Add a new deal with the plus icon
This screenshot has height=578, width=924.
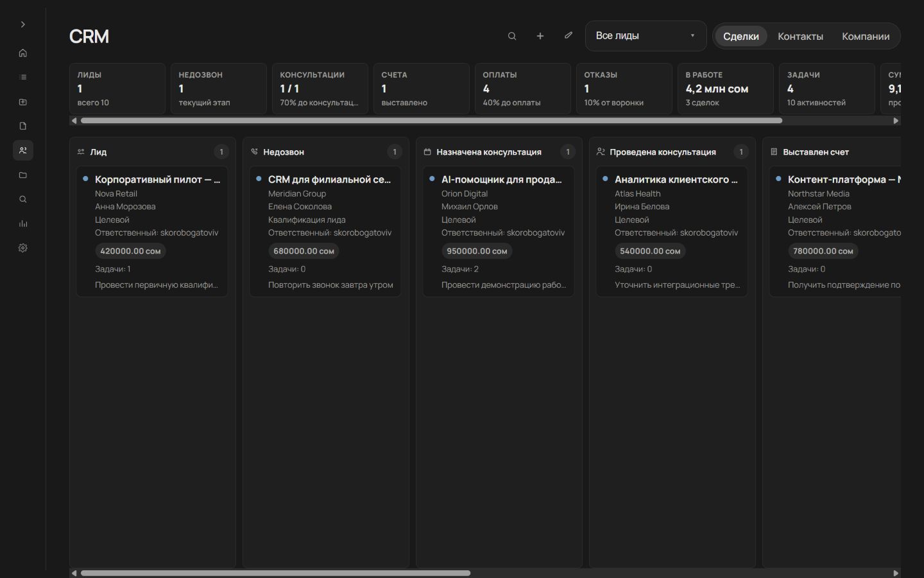click(x=540, y=36)
